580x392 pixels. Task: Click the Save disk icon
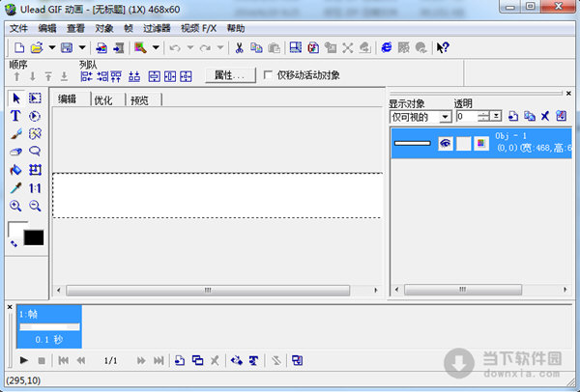tap(67, 47)
